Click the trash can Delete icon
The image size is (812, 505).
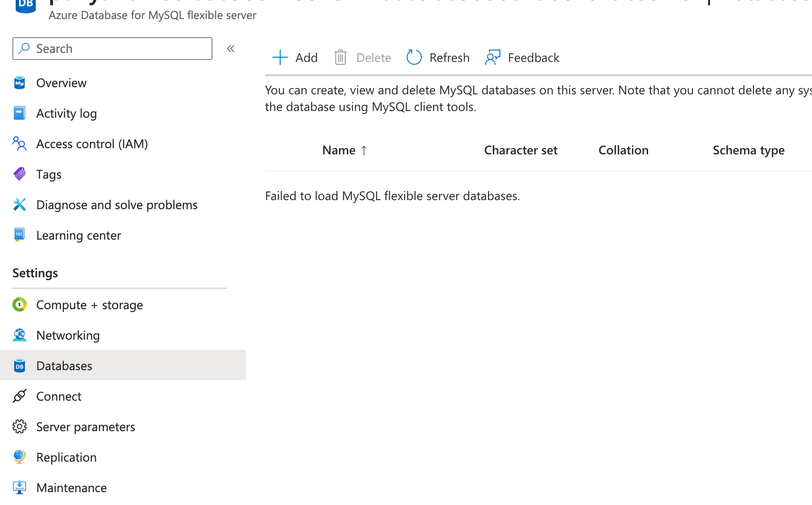click(340, 58)
